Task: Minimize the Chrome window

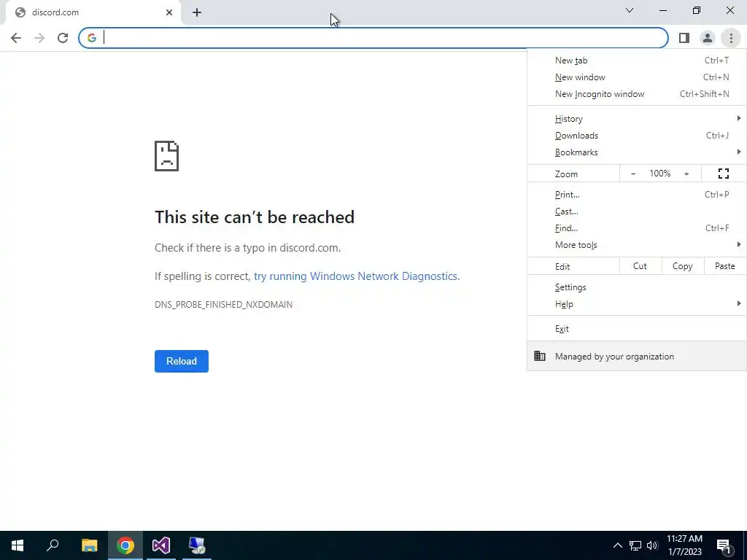Action: (663, 10)
